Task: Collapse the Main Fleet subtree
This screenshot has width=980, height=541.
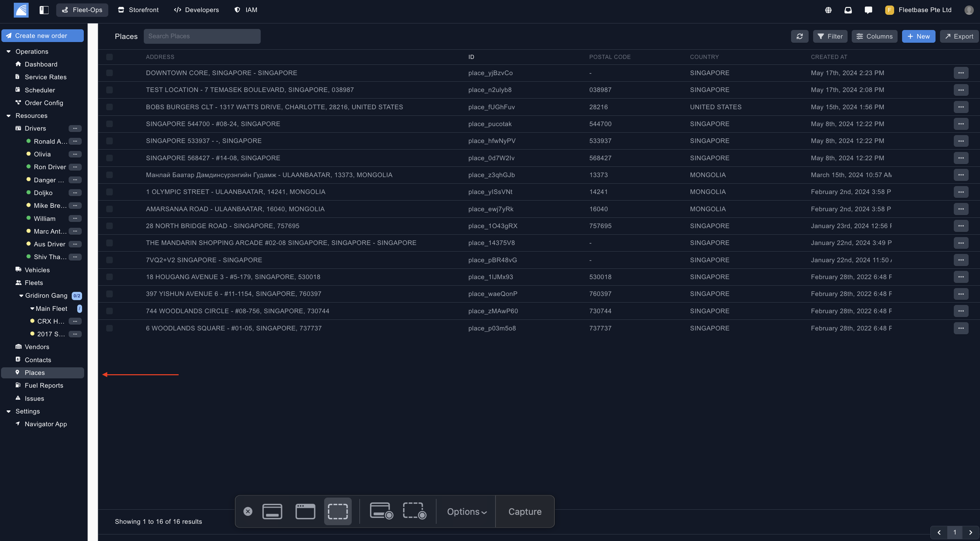Action: 32,309
